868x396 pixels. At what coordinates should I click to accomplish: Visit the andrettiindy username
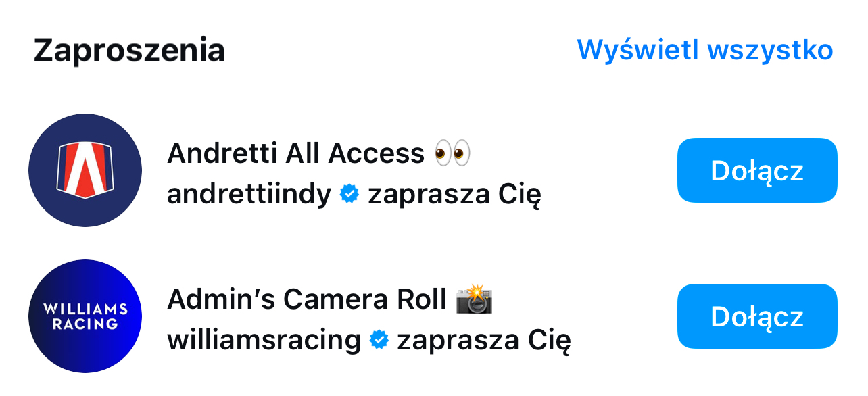[x=249, y=195]
